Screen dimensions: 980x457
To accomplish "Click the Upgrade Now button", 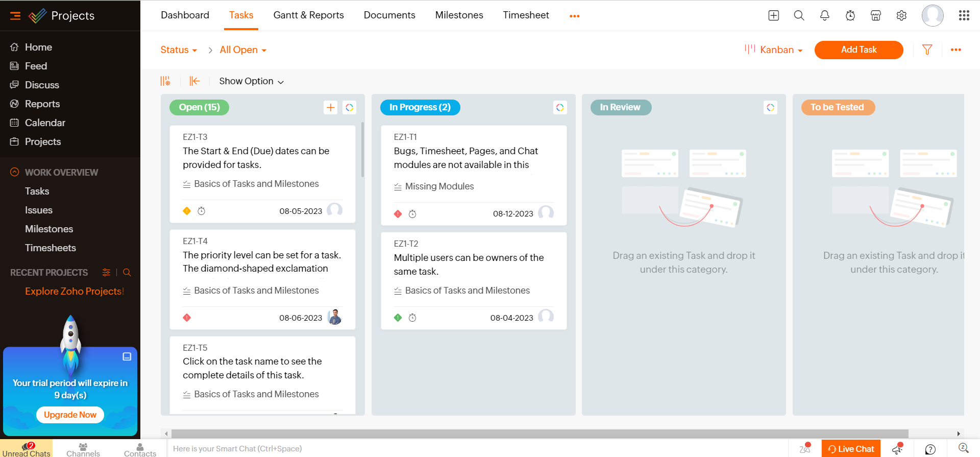I will (x=70, y=415).
